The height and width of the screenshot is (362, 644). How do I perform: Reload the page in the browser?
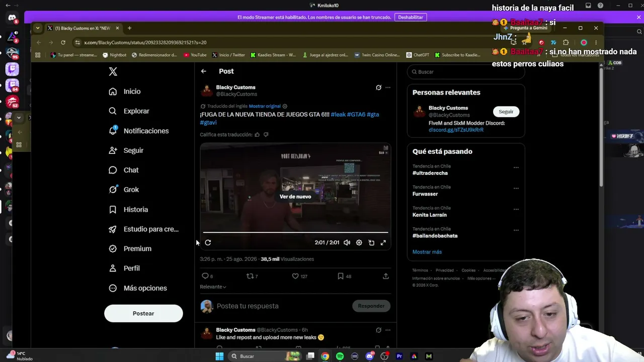coord(63,42)
